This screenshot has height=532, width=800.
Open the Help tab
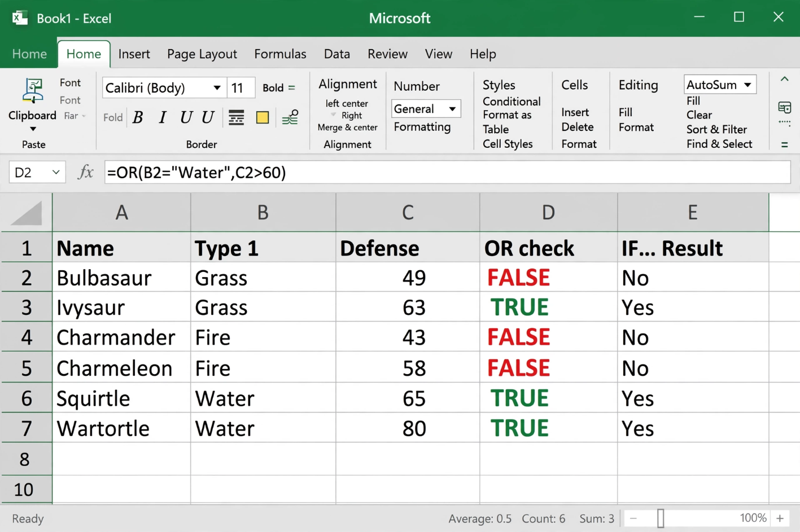(483, 54)
